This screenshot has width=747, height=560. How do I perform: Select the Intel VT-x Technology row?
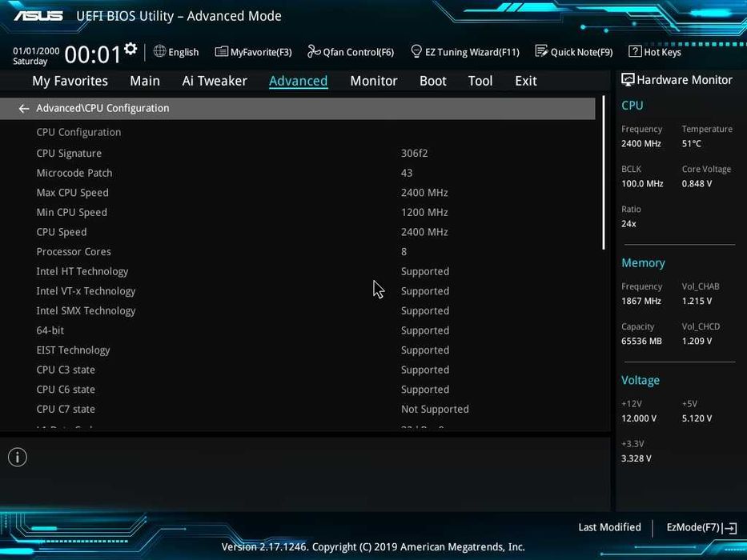[297, 291]
